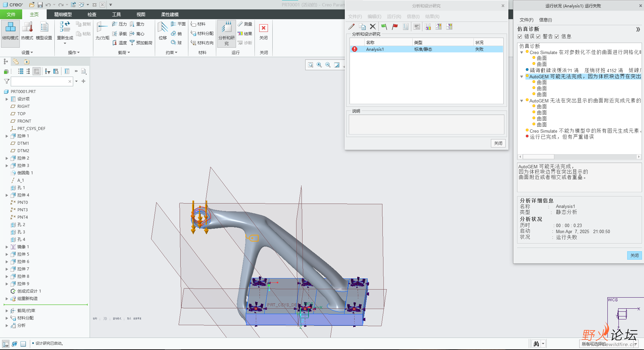The image size is (644, 350).
Task: Click 关闭 button in analysis studies dialog
Action: (498, 143)
